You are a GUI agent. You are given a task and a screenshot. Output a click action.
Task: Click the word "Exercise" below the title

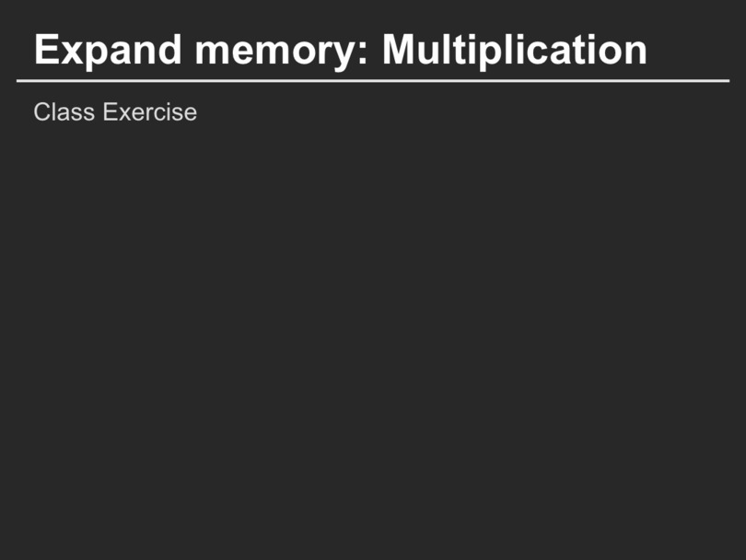pos(149,112)
